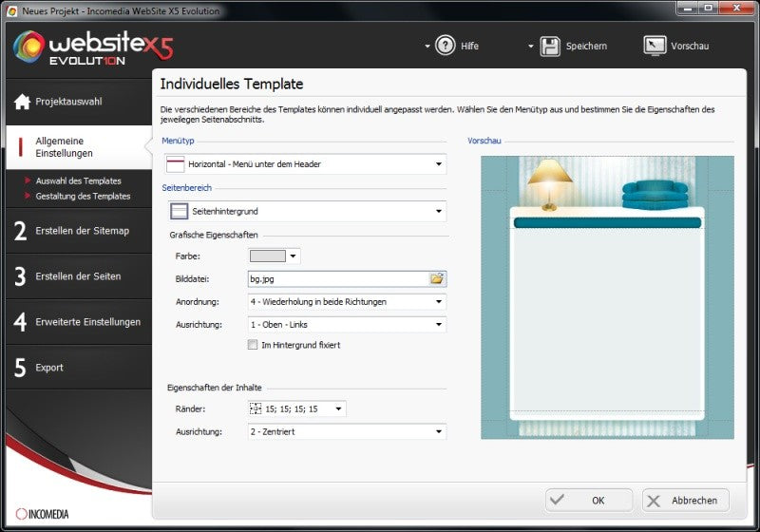Image resolution: width=760 pixels, height=532 pixels.
Task: Click the lamp in the template preview
Action: [x=550, y=184]
